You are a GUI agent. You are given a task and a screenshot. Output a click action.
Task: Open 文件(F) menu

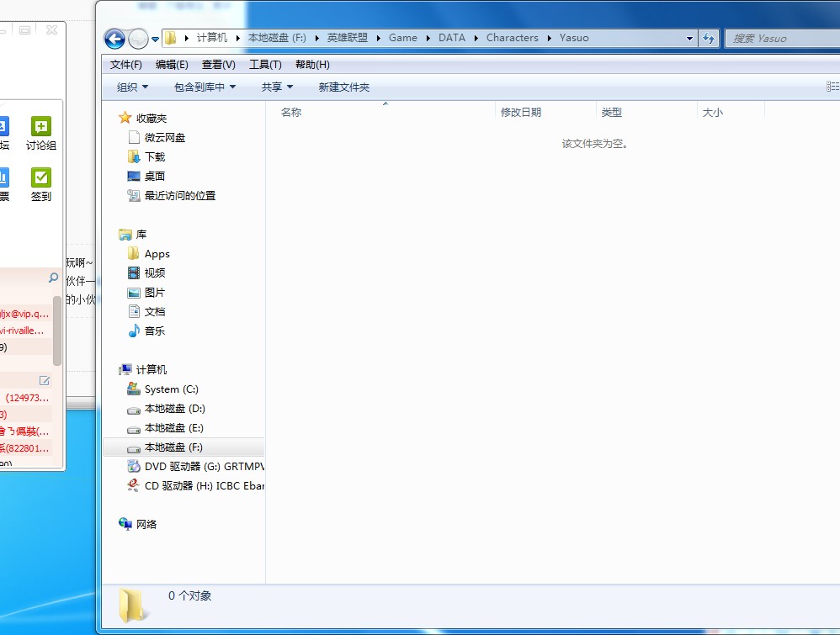[x=126, y=65]
